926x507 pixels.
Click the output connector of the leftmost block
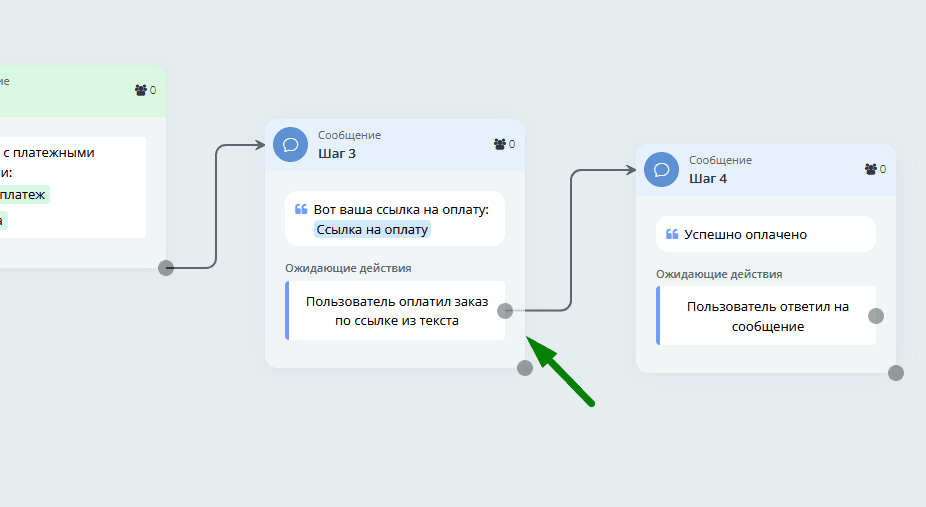166,267
